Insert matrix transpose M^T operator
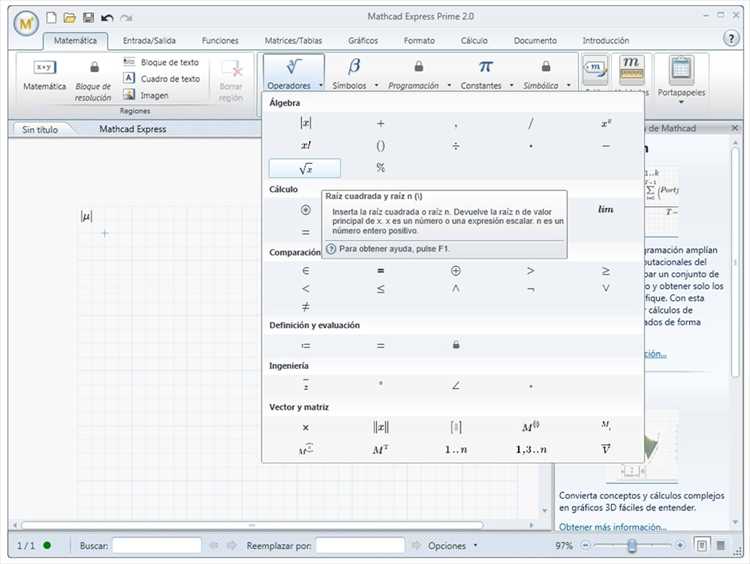This screenshot has height=564, width=750. (x=380, y=450)
